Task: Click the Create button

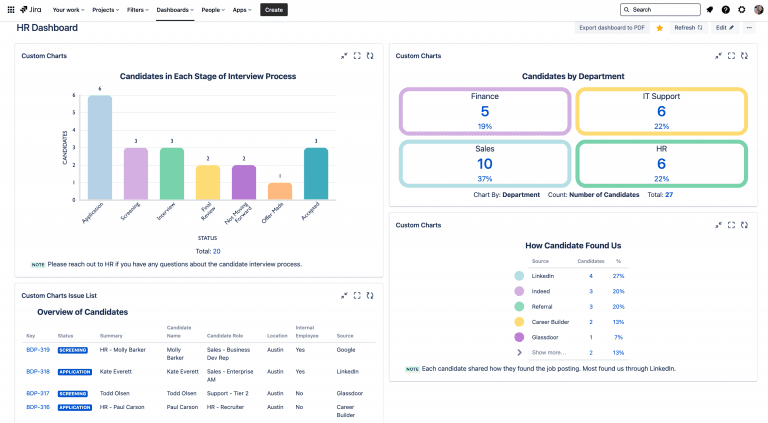Action: point(274,10)
